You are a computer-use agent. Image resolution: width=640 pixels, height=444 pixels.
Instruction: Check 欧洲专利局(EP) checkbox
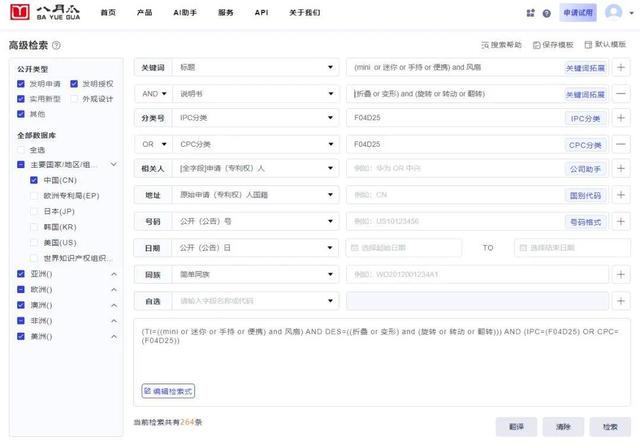(34, 195)
